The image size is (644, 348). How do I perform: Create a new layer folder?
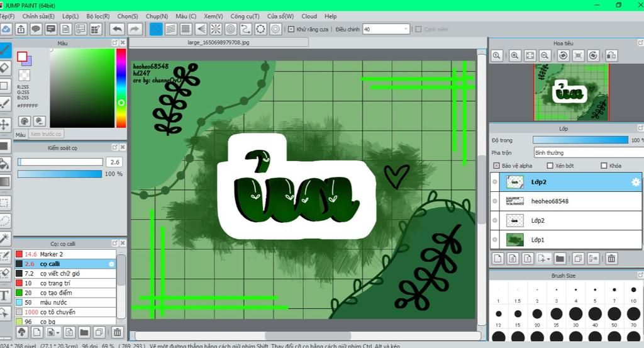point(559,259)
